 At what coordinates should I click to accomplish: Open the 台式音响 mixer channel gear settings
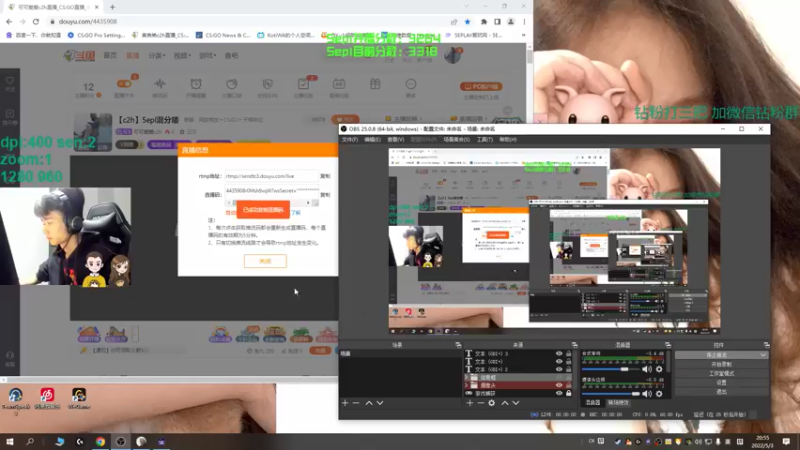tap(659, 369)
